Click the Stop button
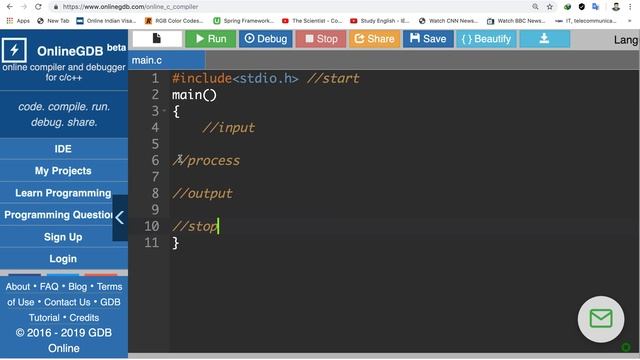The width and height of the screenshot is (640, 360). [321, 39]
